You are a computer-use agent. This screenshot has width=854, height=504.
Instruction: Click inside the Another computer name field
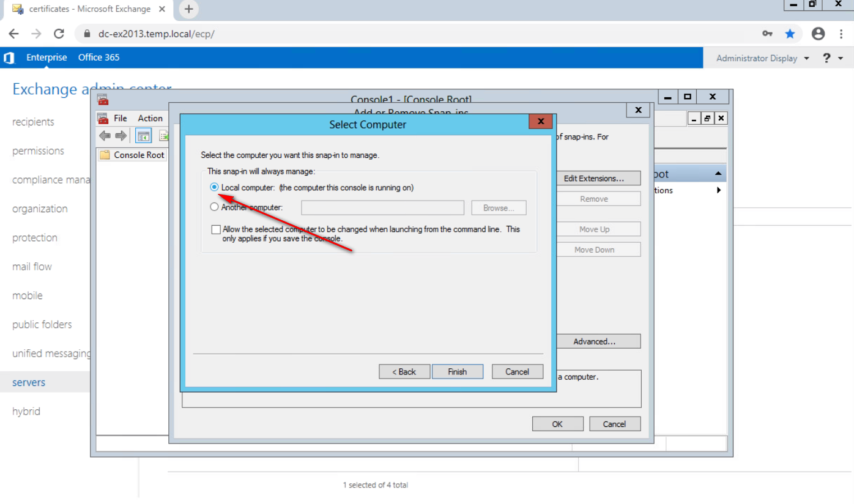(x=382, y=208)
